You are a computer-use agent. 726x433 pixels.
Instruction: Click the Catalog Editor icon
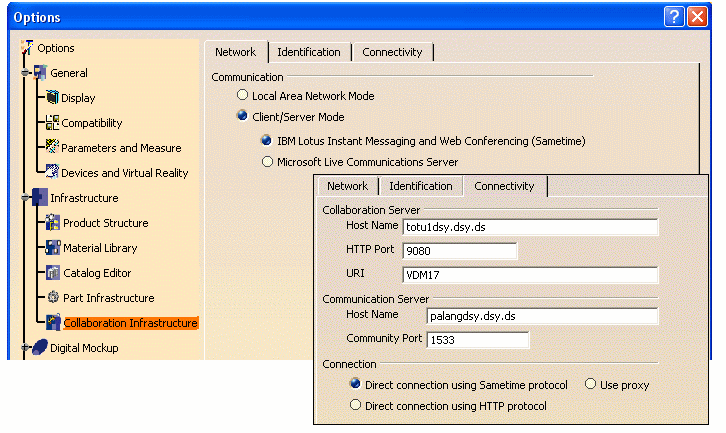coord(54,273)
